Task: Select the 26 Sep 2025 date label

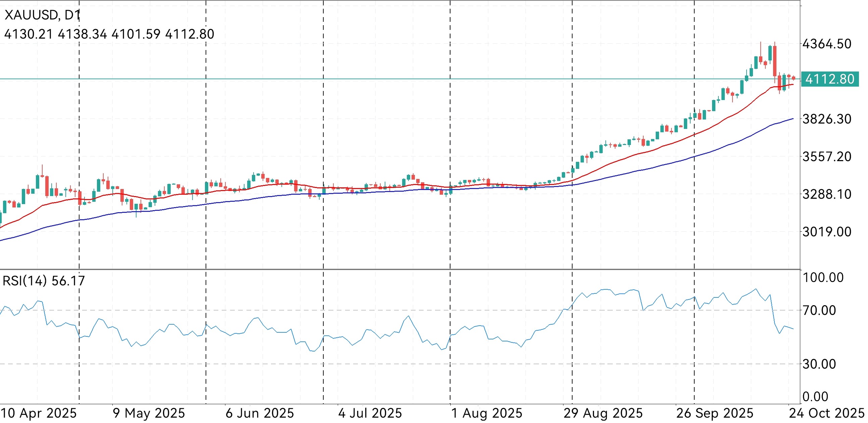Action: tap(715, 413)
